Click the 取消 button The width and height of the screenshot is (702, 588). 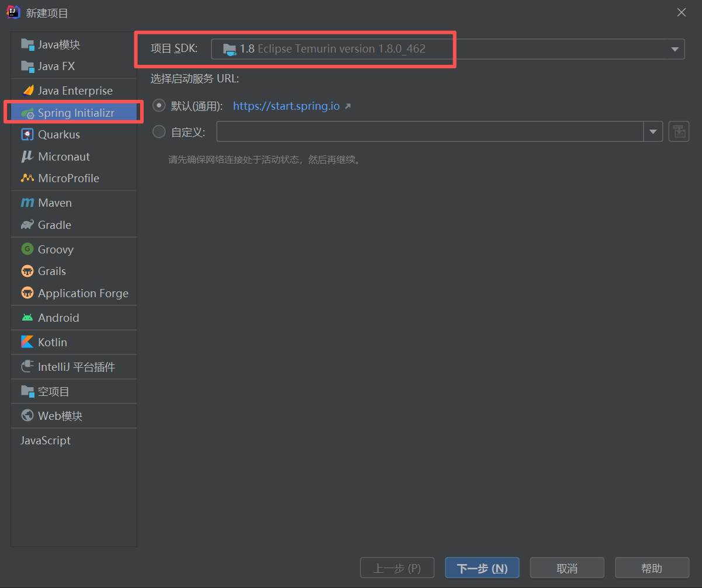[x=567, y=568]
